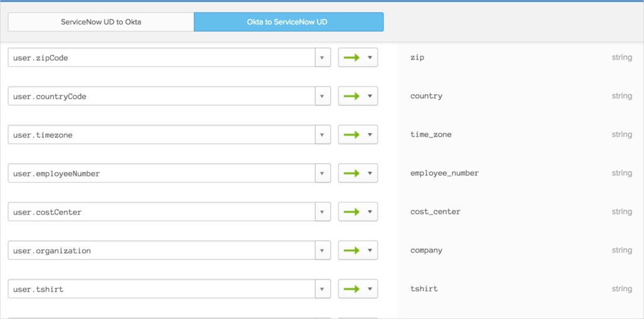
Task: Select the Okta to ServiceNow UD tab
Action: pyautogui.click(x=288, y=22)
